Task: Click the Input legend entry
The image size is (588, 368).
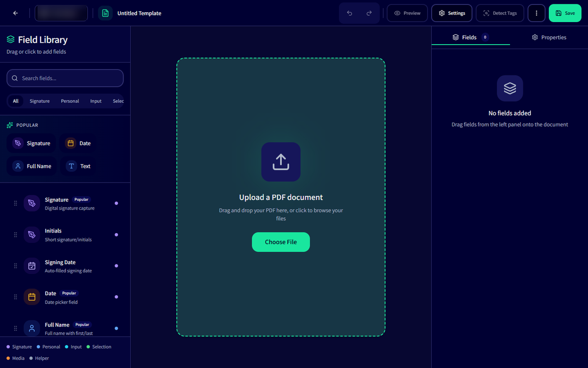Action: pyautogui.click(x=73, y=347)
